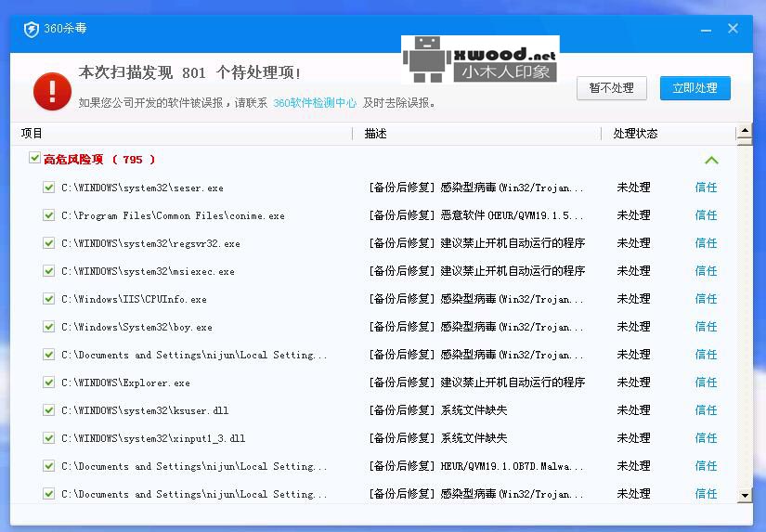
Task: Click 立即处理 button
Action: (695, 88)
